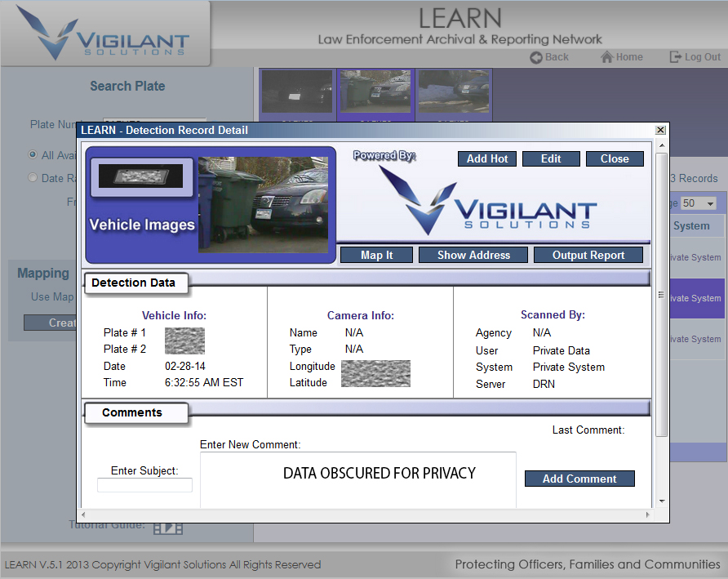The height and width of the screenshot is (579, 728).
Task: Open the Tutorial Guide film icon
Action: pos(168,528)
